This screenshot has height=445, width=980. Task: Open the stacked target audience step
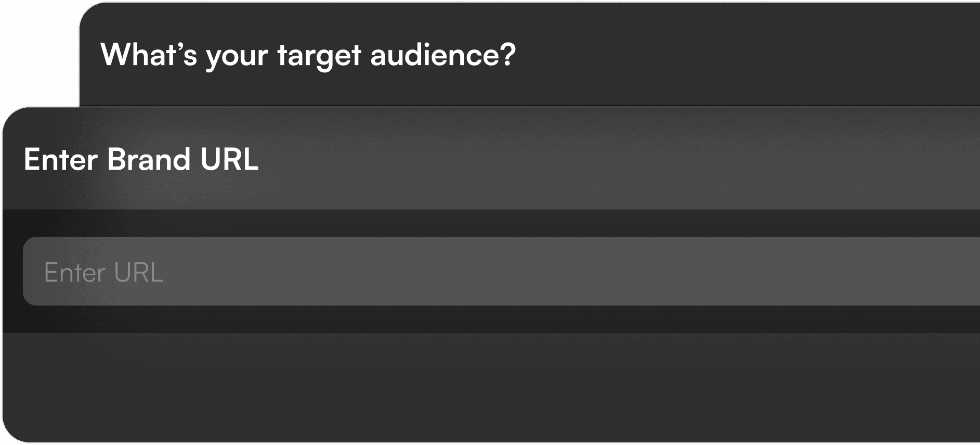[x=529, y=54]
